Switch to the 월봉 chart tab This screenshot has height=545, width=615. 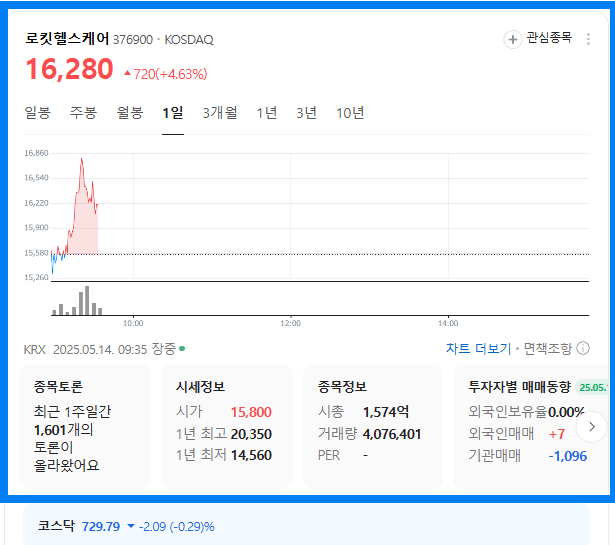click(x=130, y=113)
